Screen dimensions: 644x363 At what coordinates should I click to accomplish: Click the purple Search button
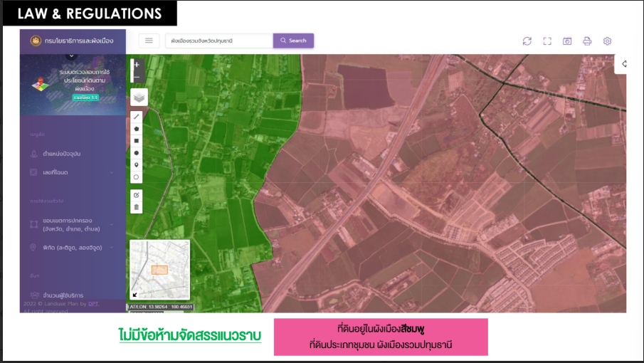(293, 41)
